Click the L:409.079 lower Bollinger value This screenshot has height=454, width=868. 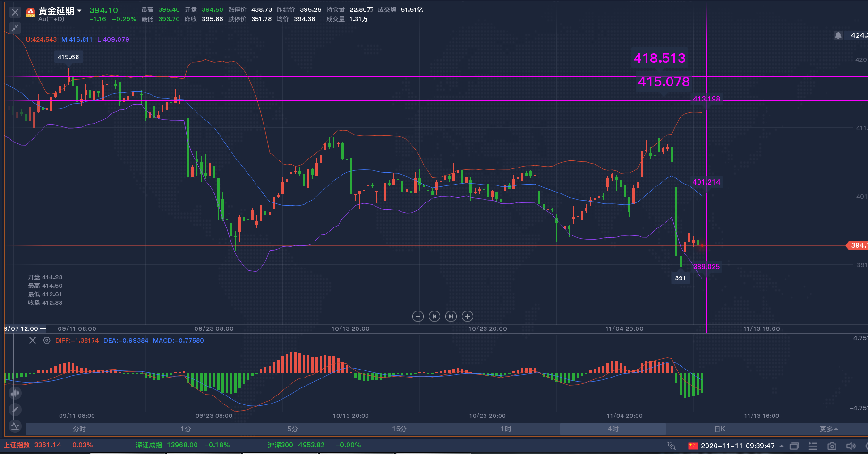tap(113, 40)
